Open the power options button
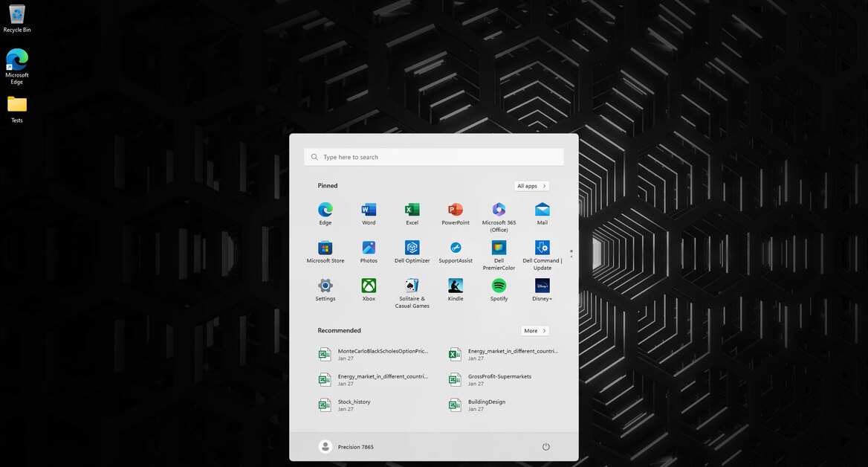Viewport: 868px width, 467px height. (x=545, y=447)
